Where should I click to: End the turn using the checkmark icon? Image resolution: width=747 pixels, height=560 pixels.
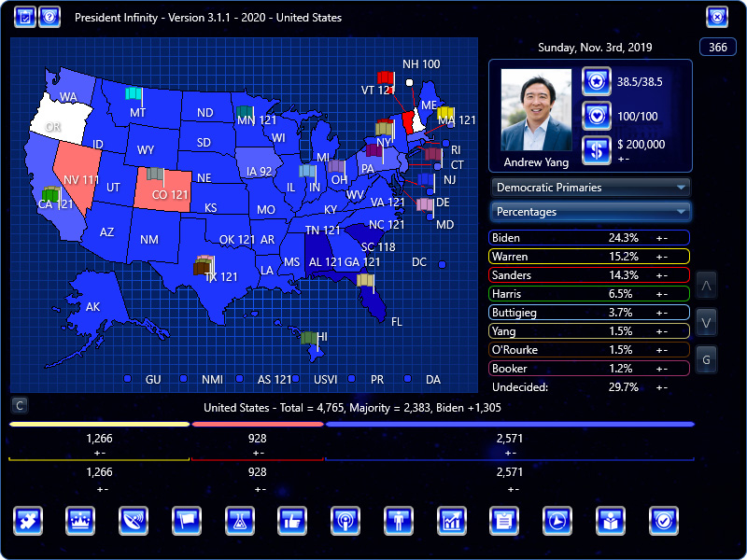click(x=665, y=522)
